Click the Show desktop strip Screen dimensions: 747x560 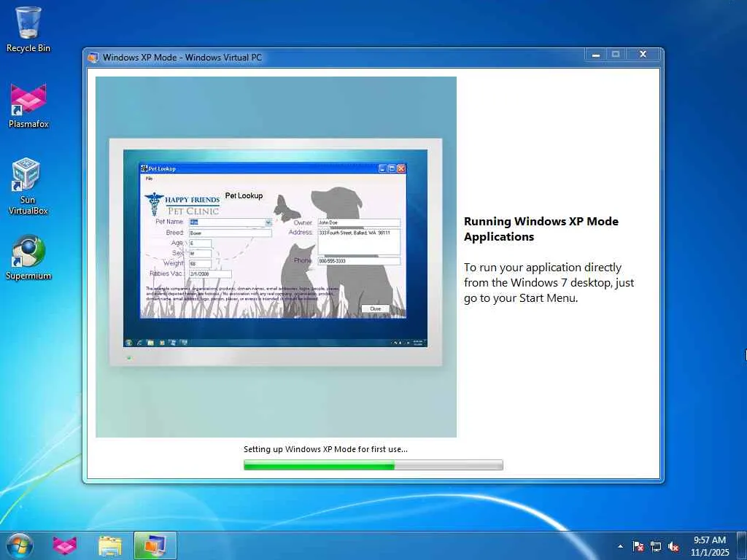(x=742, y=545)
